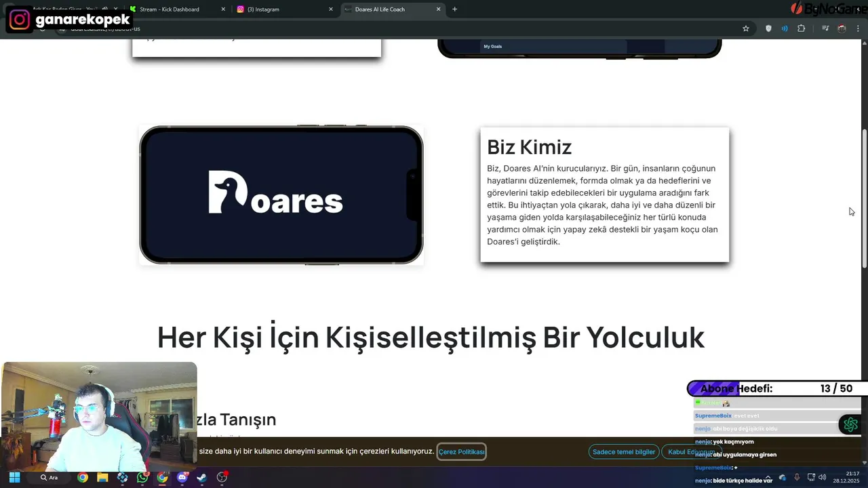The height and width of the screenshot is (488, 868).
Task: Switch to the (3) Instagram tab
Action: pos(285,9)
